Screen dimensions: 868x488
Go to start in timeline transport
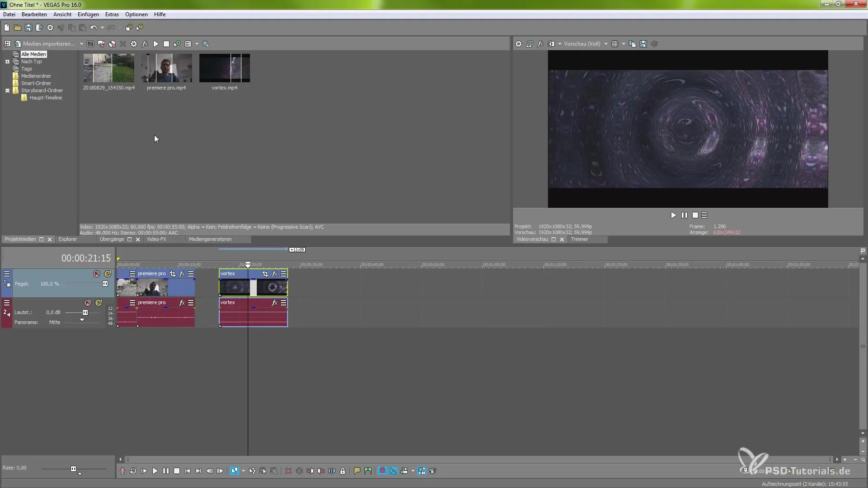(x=188, y=471)
